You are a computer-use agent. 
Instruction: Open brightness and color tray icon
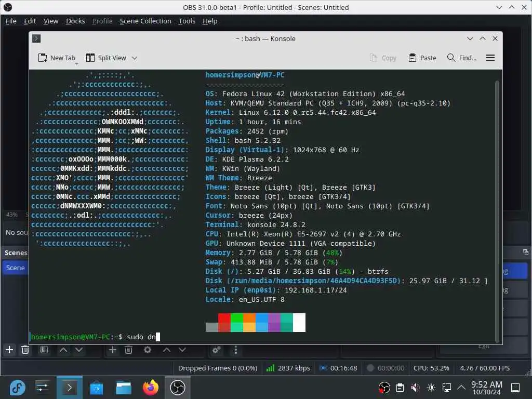(x=431, y=388)
